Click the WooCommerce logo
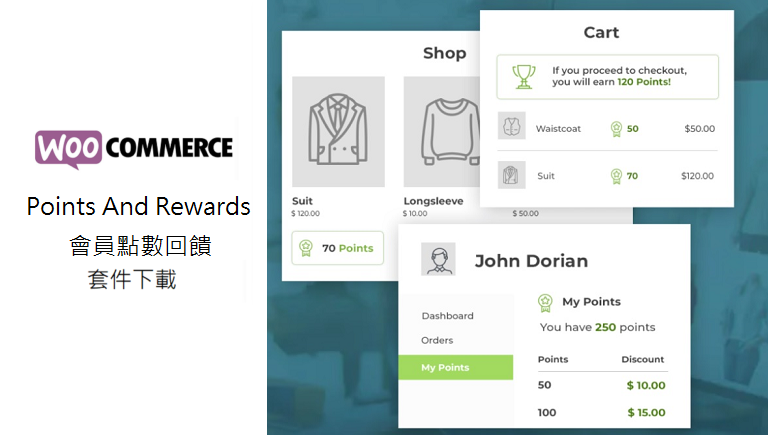Image resolution: width=768 pixels, height=435 pixels. [x=134, y=149]
